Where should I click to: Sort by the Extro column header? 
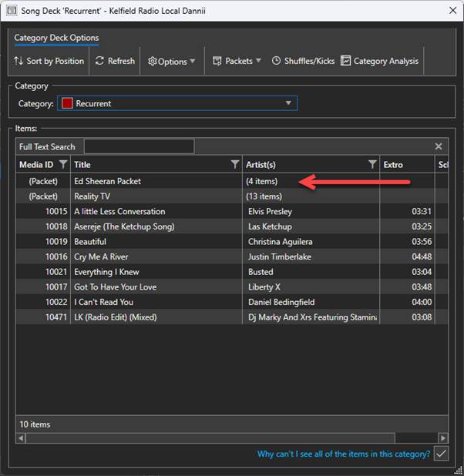(407, 165)
